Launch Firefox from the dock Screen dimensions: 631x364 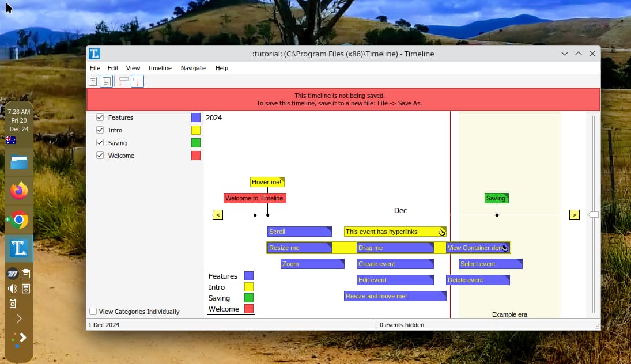click(x=19, y=191)
